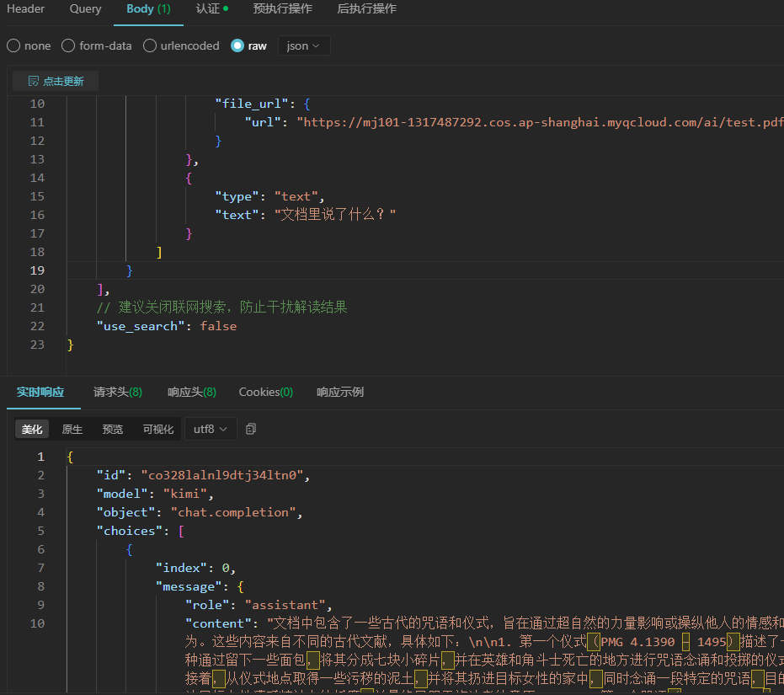Open the 后执行操作 tab
Screen dimensions: 784x695
(x=366, y=9)
